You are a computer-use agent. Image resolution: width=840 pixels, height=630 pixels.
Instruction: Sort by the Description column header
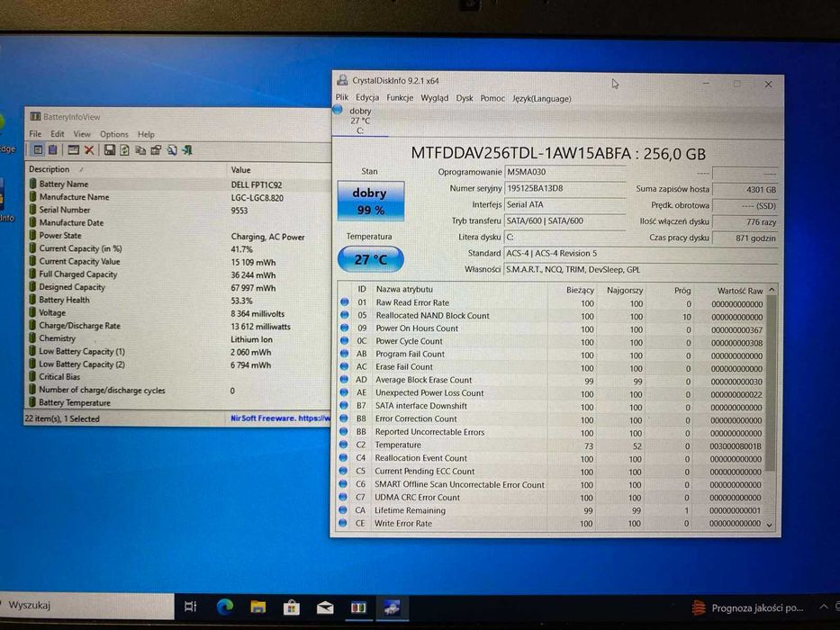click(125, 169)
